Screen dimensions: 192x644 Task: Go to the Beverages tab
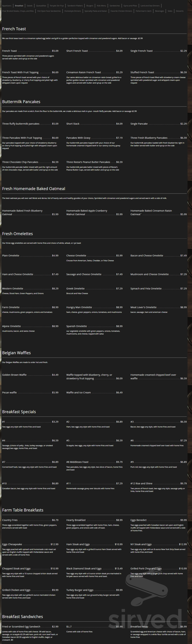click(159, 11)
